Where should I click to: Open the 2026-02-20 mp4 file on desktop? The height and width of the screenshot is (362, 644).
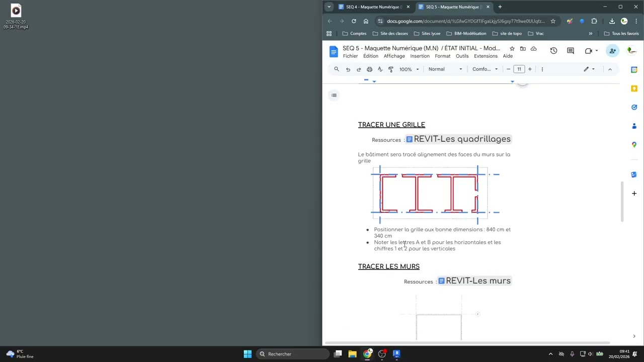16,17
